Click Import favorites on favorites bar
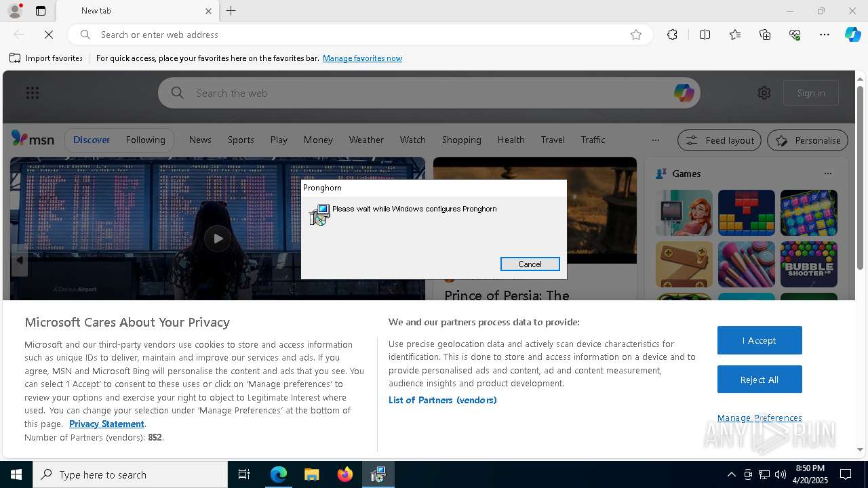 point(46,58)
